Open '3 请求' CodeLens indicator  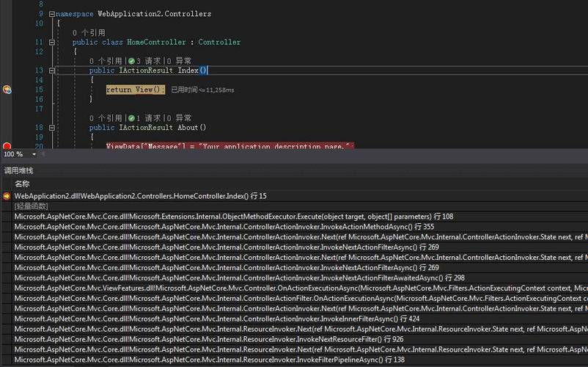(149, 61)
